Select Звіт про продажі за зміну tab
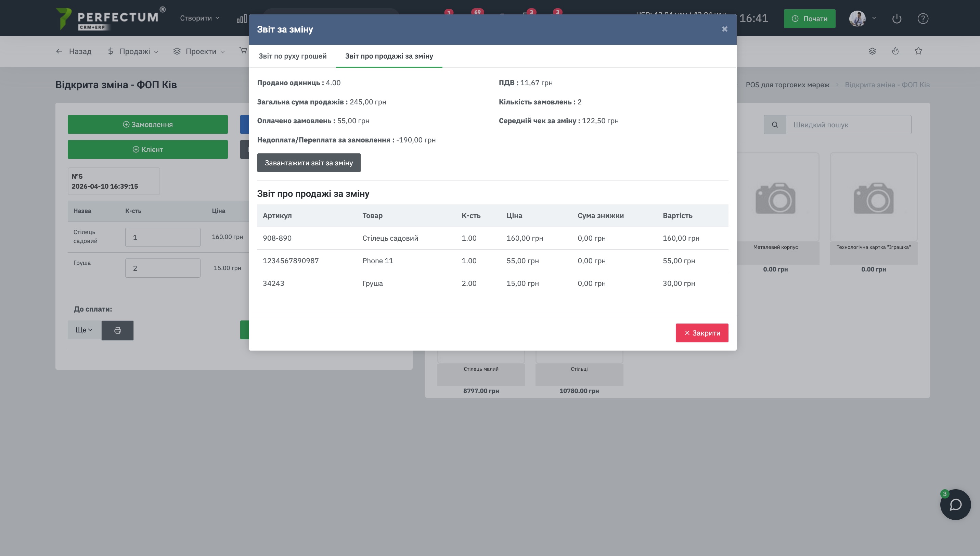The image size is (980, 556). 389,56
